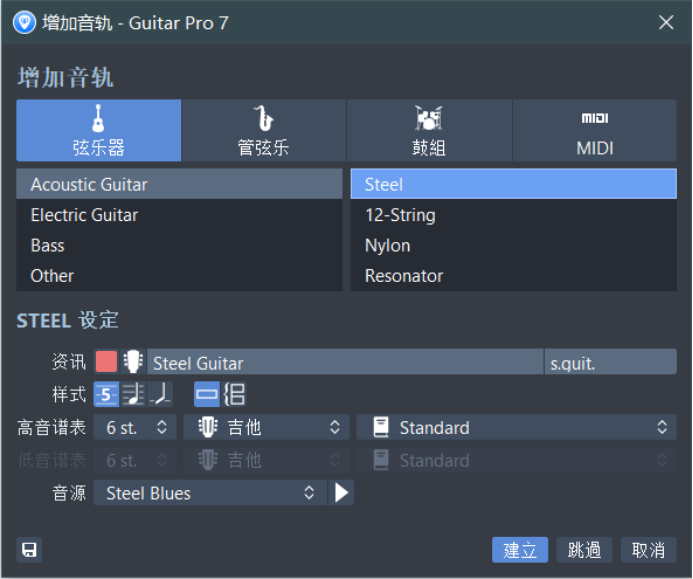This screenshot has width=693, height=579.
Task: Toggle slash notation style
Action: pos(160,394)
